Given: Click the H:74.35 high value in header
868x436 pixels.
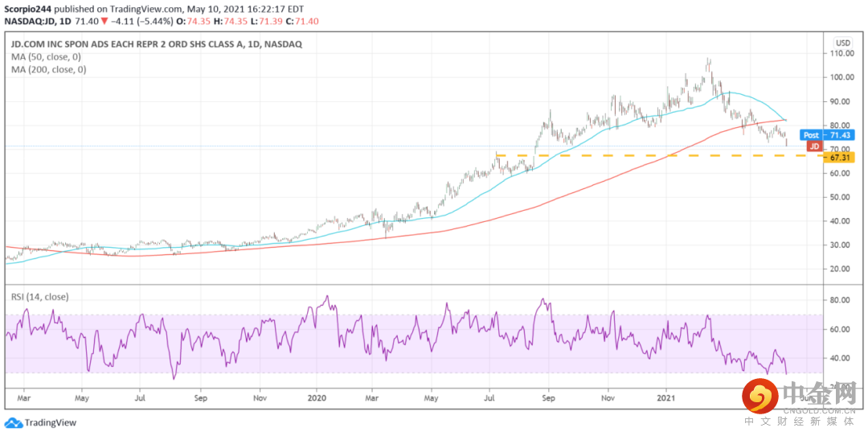Looking at the screenshot, I should (x=232, y=21).
